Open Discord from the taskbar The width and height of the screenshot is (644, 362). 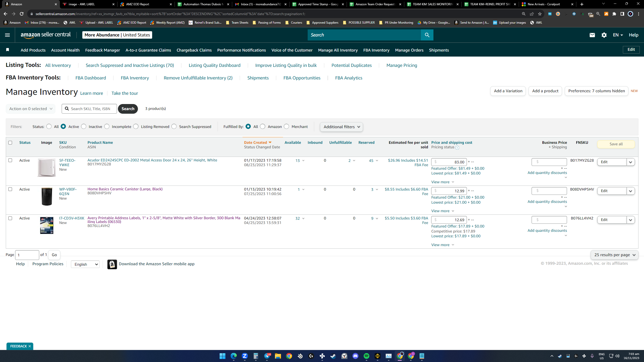tap(355, 356)
